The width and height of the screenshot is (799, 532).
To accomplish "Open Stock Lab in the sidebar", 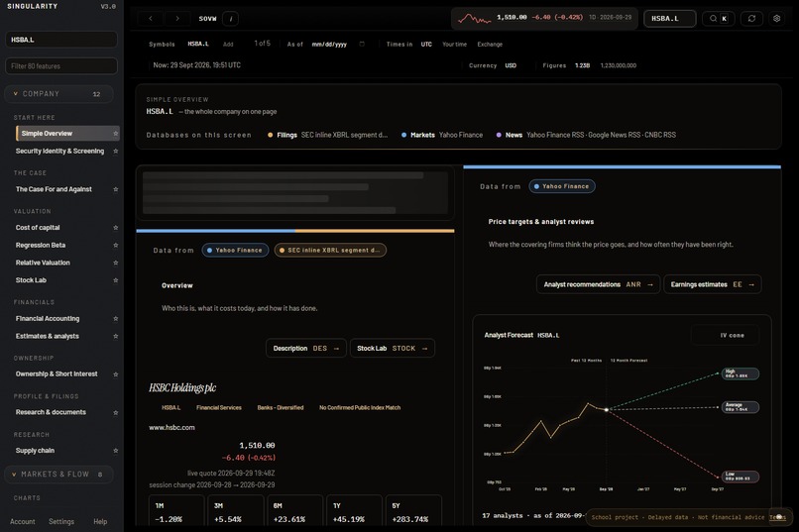I will 31,280.
